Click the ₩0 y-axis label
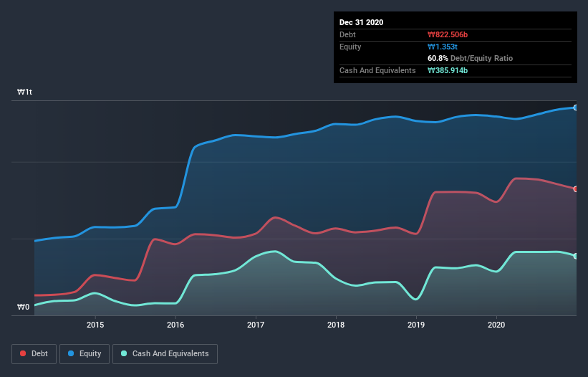 (x=23, y=307)
